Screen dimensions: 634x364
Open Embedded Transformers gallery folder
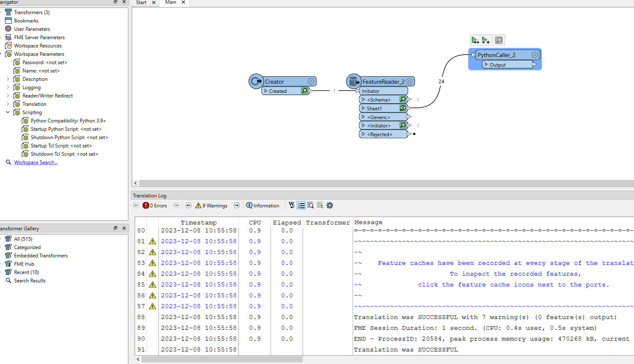click(41, 256)
